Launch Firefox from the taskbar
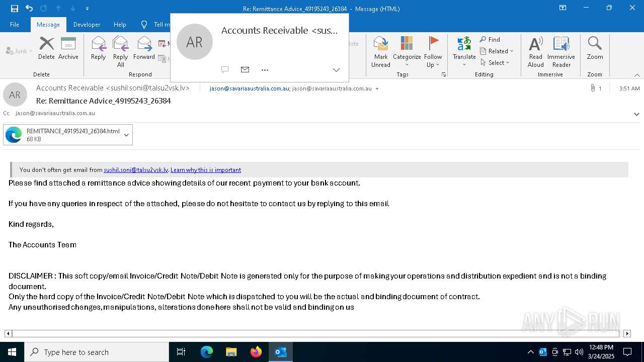 256,352
